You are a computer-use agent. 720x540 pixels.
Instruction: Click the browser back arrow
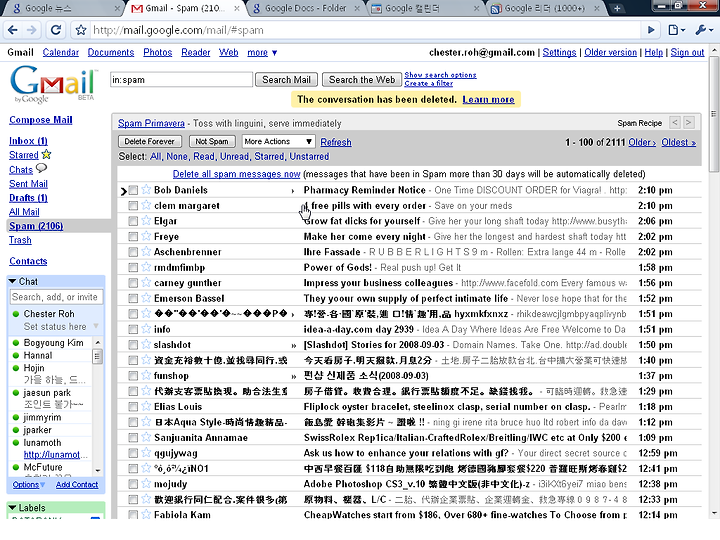[13, 30]
